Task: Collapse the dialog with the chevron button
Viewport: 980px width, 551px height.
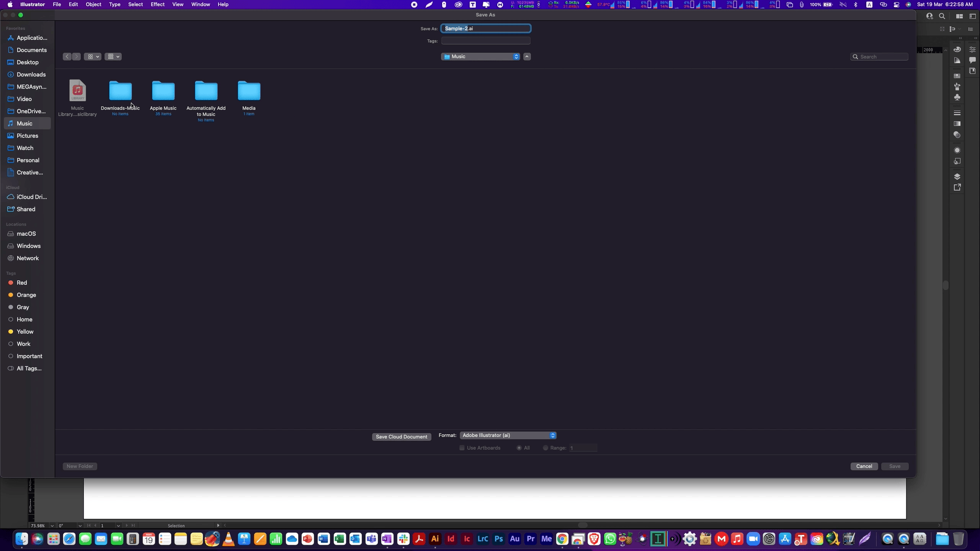Action: (527, 57)
